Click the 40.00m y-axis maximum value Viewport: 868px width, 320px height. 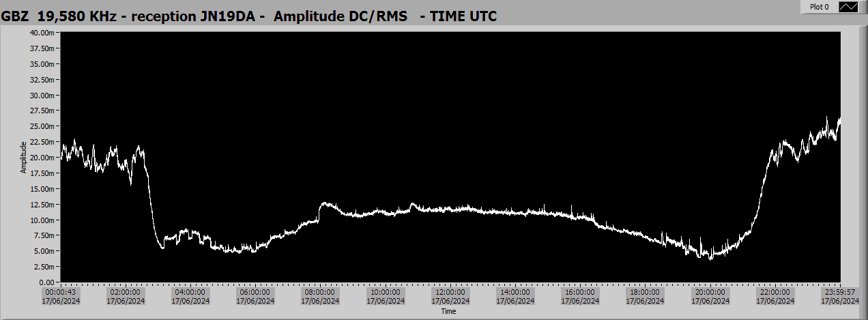click(42, 33)
